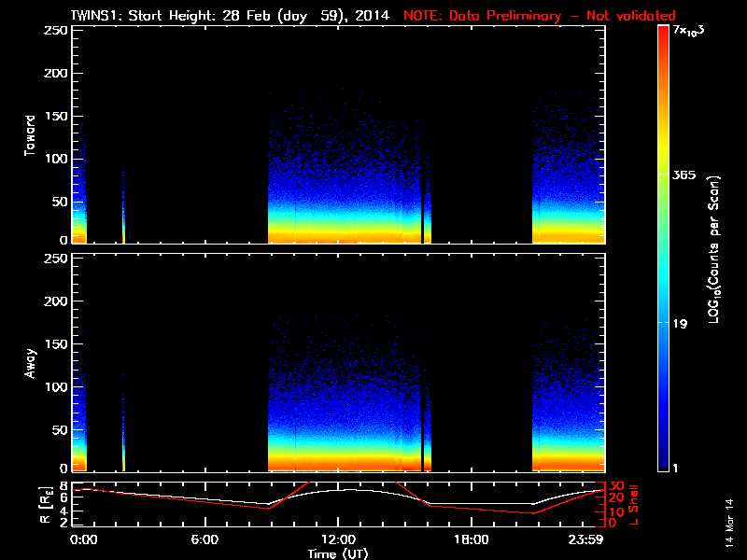Click the 18:00 time axis tick label
Viewport: 747px width, 560px height.
pyautogui.click(x=471, y=539)
